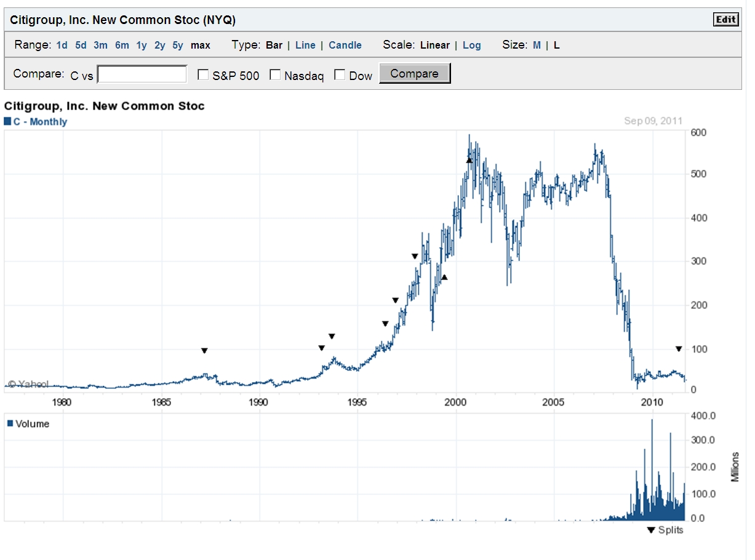
Task: Click the Splits legend triangle icon
Action: point(652,530)
